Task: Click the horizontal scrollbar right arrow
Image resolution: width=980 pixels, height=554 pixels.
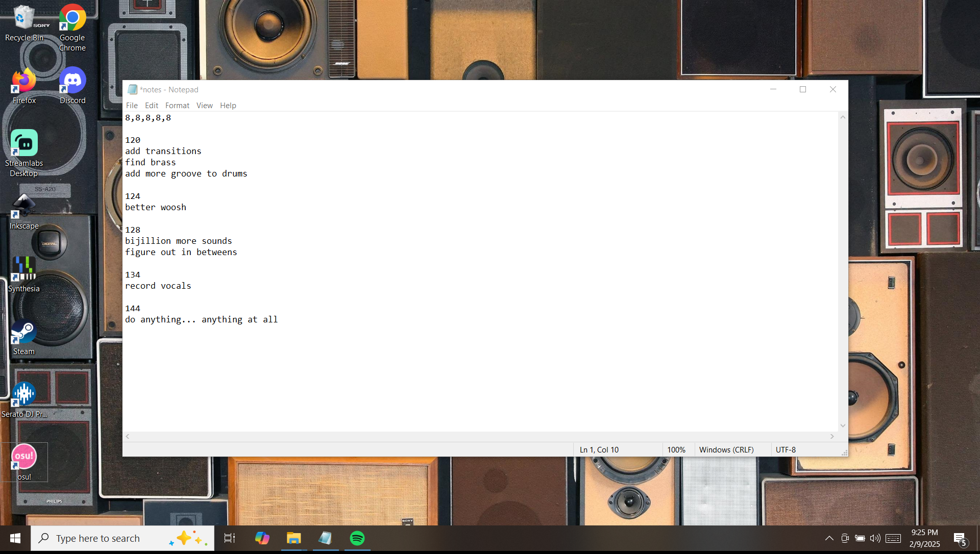Action: [x=832, y=437]
